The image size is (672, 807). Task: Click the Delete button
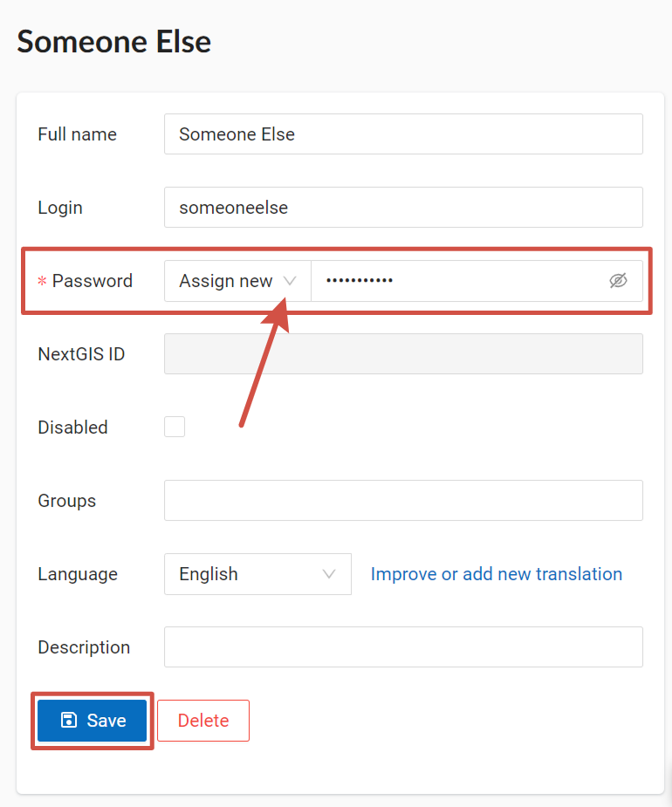coord(203,720)
